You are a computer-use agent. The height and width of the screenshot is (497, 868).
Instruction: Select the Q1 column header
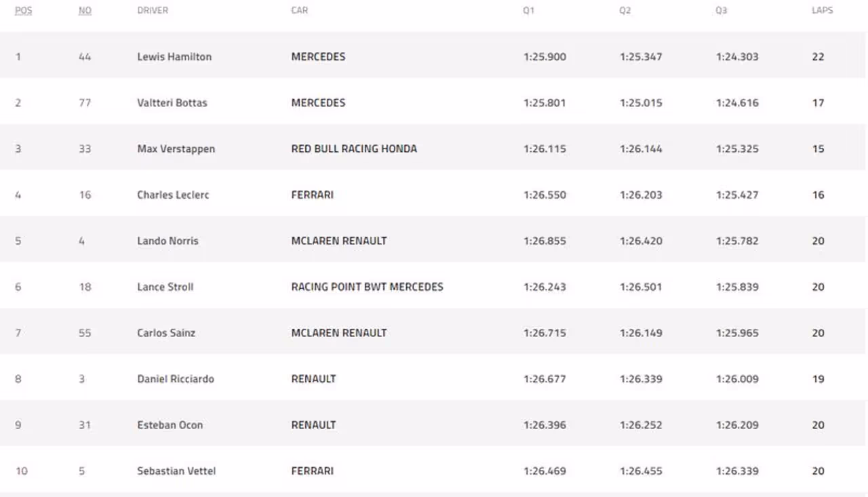pyautogui.click(x=529, y=11)
